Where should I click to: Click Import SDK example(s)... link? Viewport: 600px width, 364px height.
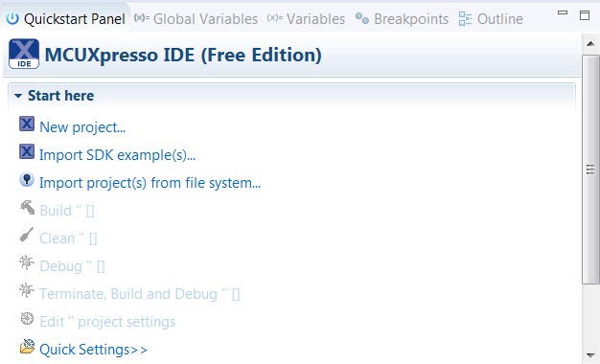point(118,155)
